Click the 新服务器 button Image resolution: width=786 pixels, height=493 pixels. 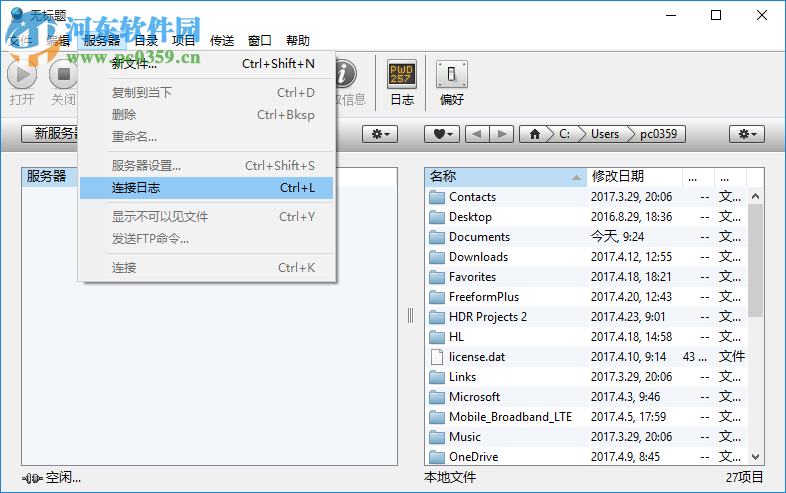[50, 133]
